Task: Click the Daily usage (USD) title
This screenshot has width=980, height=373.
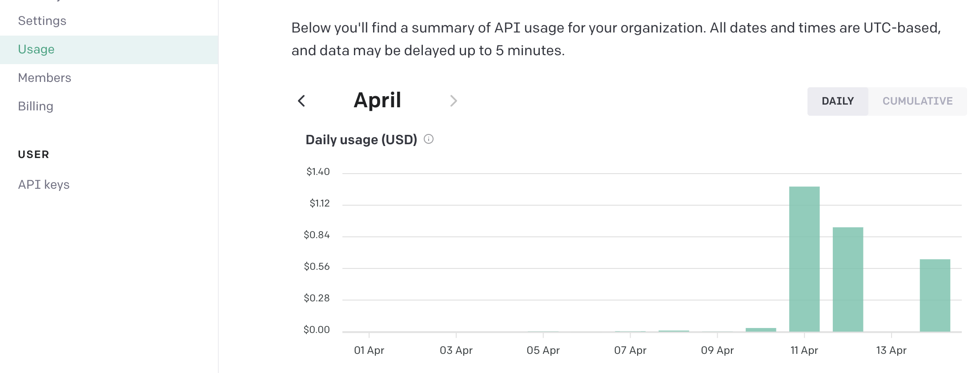Action: coord(361,139)
